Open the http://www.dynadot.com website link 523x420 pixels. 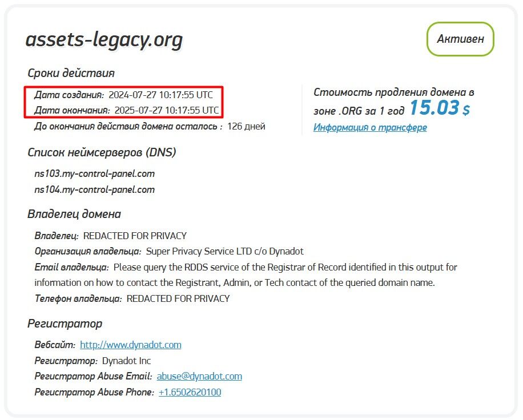(x=130, y=345)
